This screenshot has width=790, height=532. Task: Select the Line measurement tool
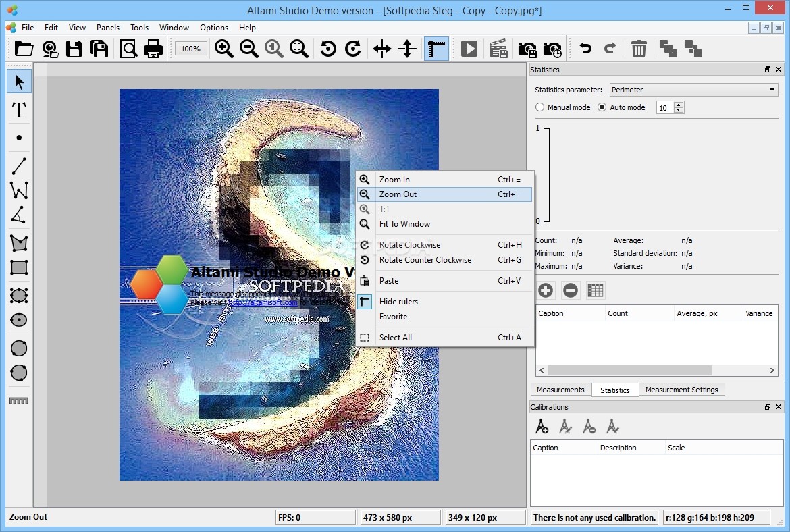click(x=19, y=165)
